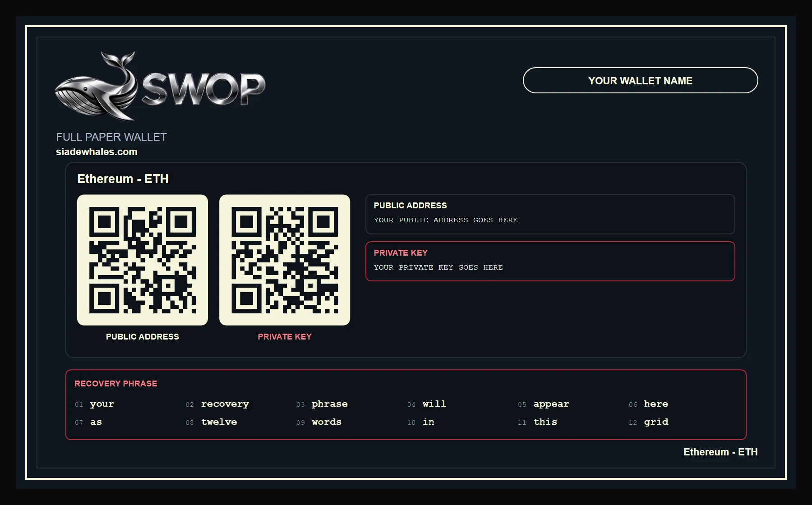
Task: Select recovery word 08 'twelve'
Action: click(219, 422)
